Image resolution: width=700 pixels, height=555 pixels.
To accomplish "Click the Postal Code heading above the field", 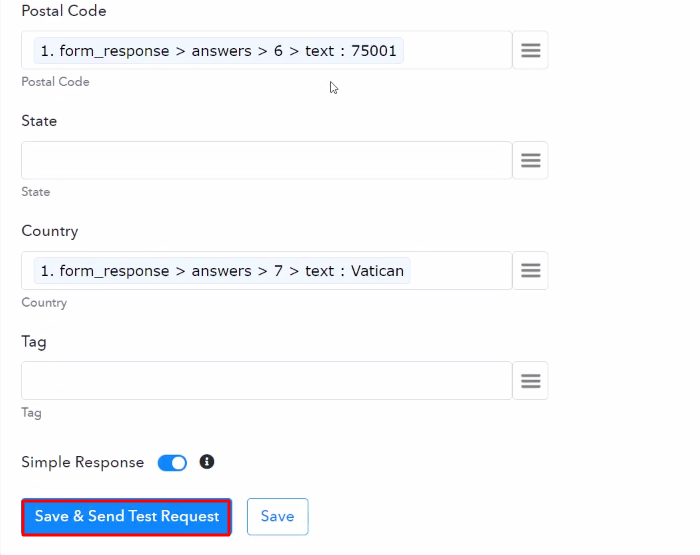I will pos(64,11).
